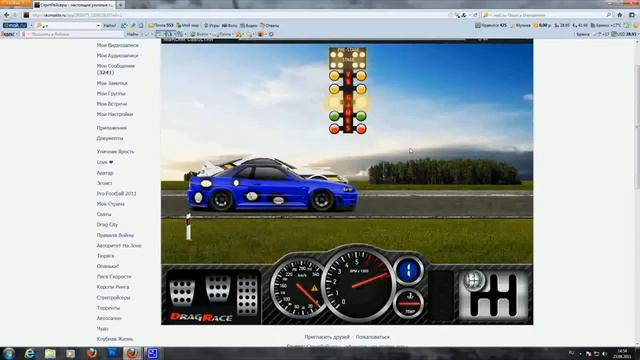640x360 pixels.
Task: Click the blue gear number indicator
Action: pos(408,270)
